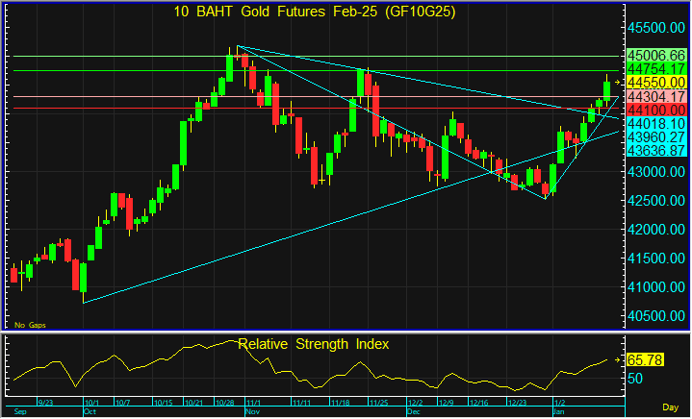The width and height of the screenshot is (692, 419).
Task: Select the latest green candlestick on the chart
Action: pyautogui.click(x=608, y=88)
